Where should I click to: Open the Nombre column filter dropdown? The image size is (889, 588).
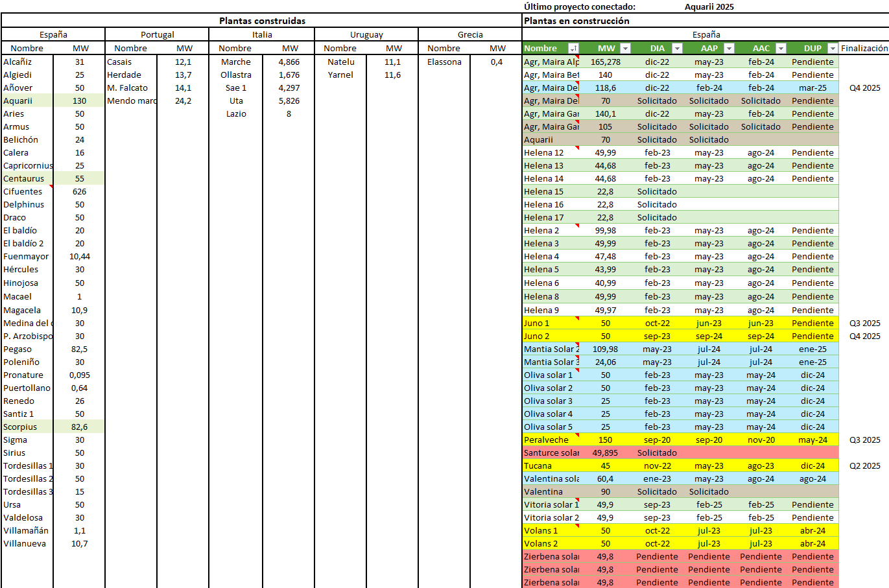pos(573,49)
